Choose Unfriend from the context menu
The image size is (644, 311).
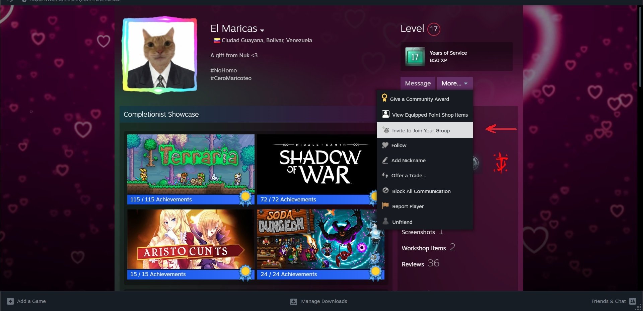coord(402,222)
